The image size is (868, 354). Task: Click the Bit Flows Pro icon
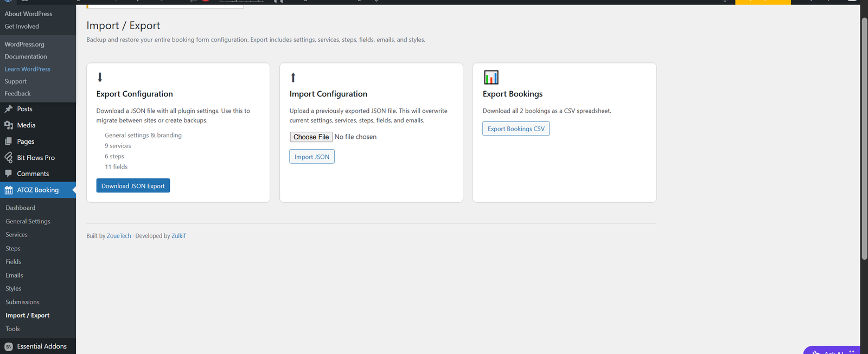(9, 158)
